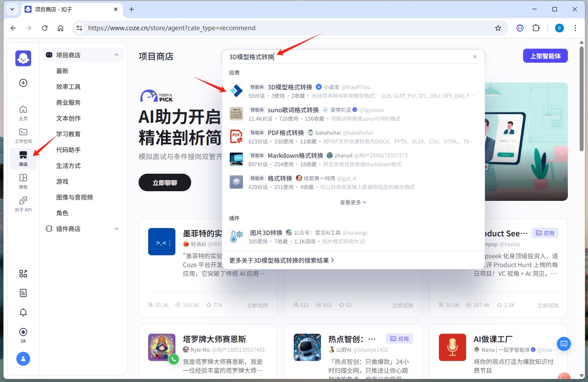The height and width of the screenshot is (382, 588).
Task: Select the 商业服务 category
Action: click(x=68, y=103)
